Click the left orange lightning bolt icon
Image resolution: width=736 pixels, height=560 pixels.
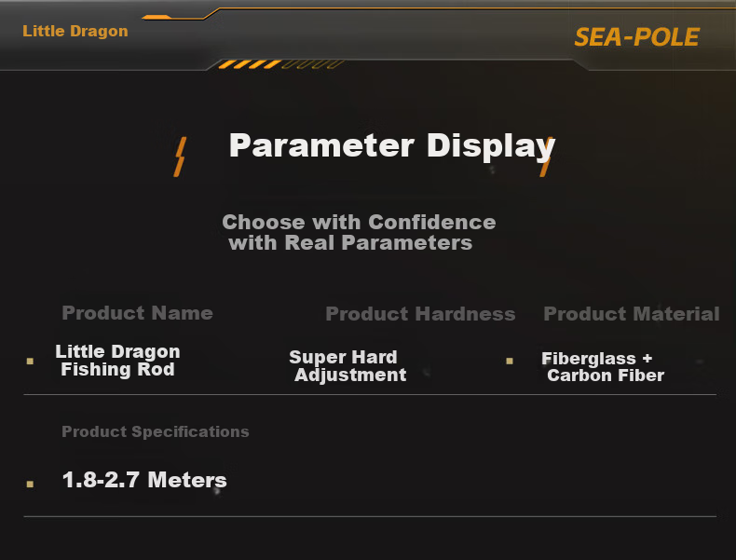tap(180, 157)
